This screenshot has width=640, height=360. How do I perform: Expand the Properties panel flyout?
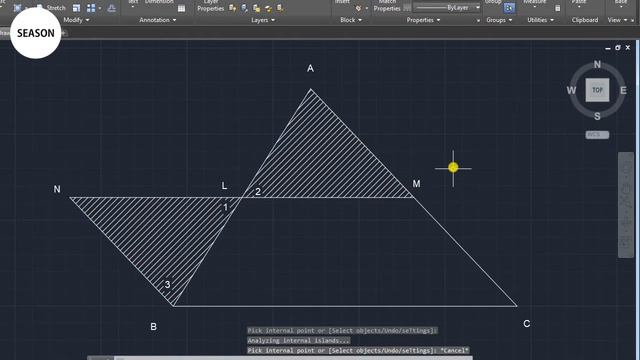pos(423,20)
